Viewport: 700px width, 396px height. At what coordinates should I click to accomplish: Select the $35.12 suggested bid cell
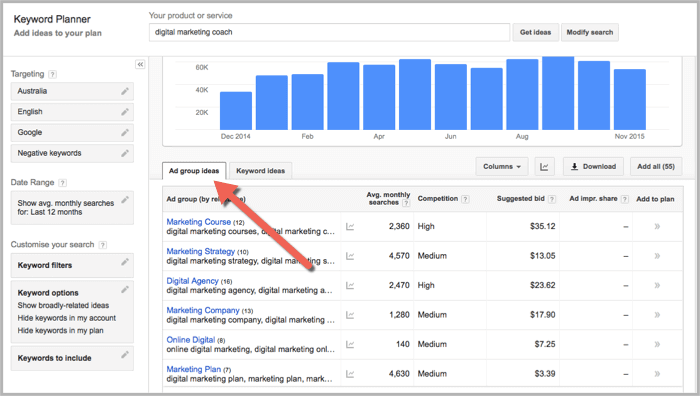click(542, 226)
